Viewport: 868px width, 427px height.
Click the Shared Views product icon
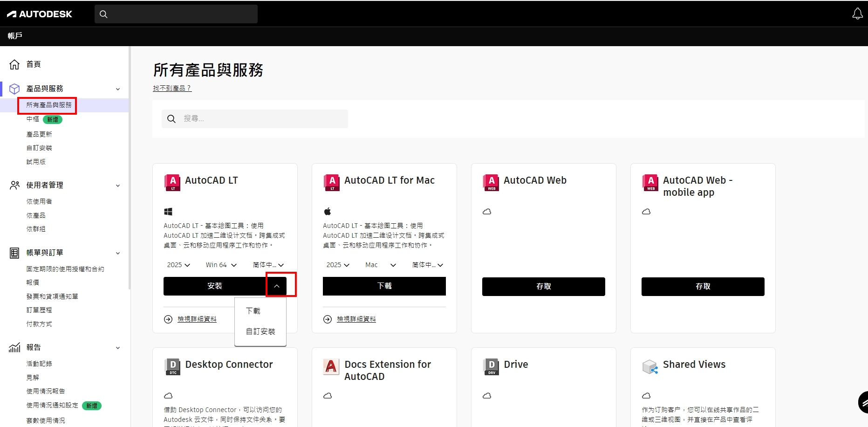pos(650,366)
